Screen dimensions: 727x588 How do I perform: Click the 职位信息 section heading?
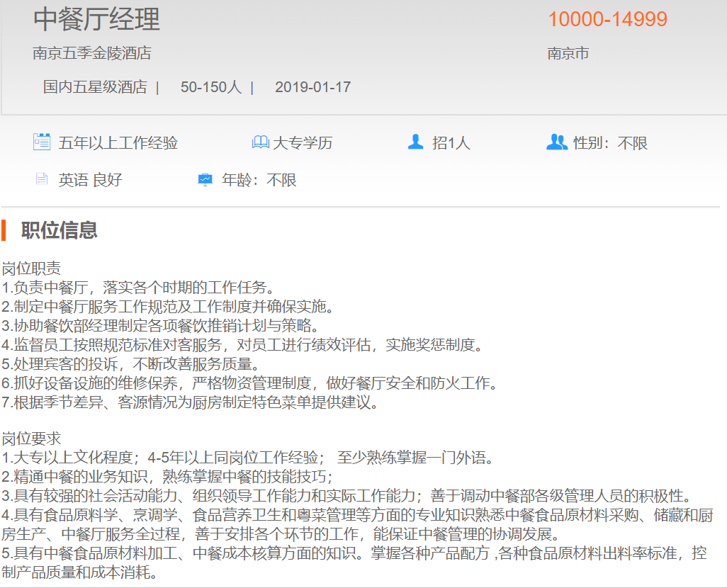click(x=60, y=230)
